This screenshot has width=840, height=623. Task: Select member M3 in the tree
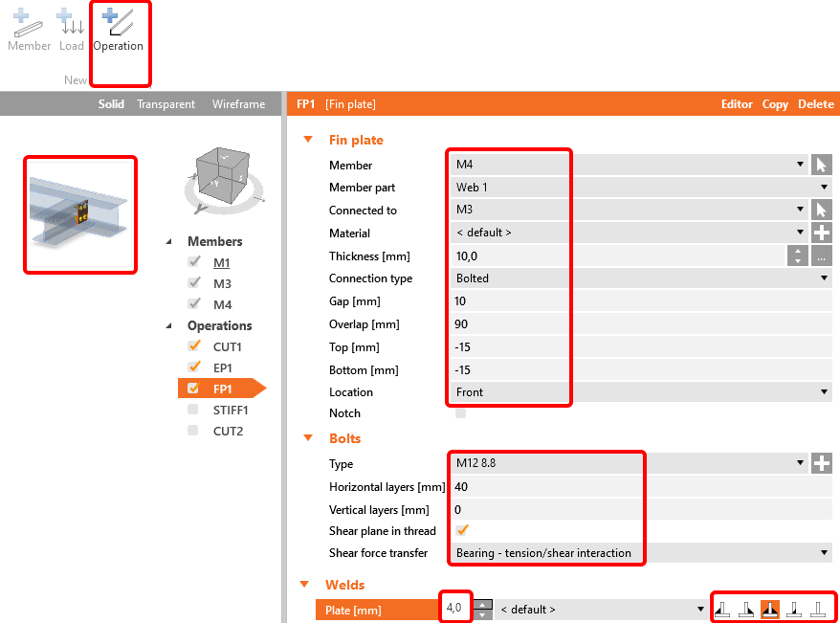(x=222, y=283)
